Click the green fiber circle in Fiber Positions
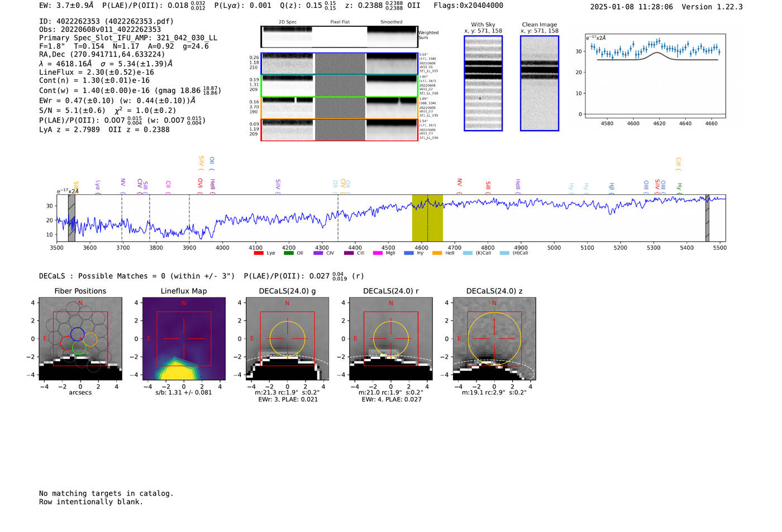The width and height of the screenshot is (782, 532). tap(79, 347)
